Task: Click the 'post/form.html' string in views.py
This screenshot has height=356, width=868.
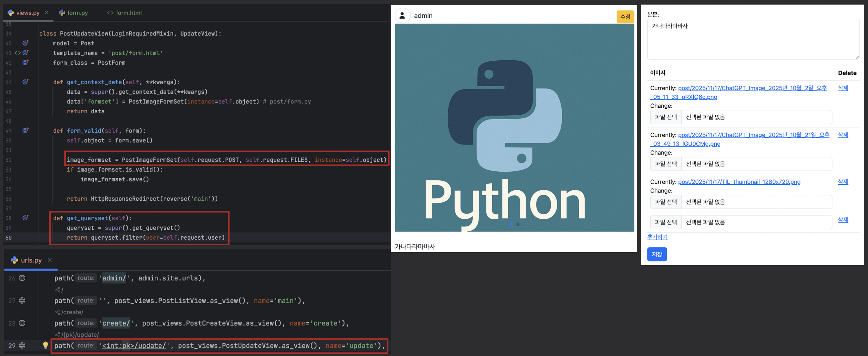Action: 136,53
